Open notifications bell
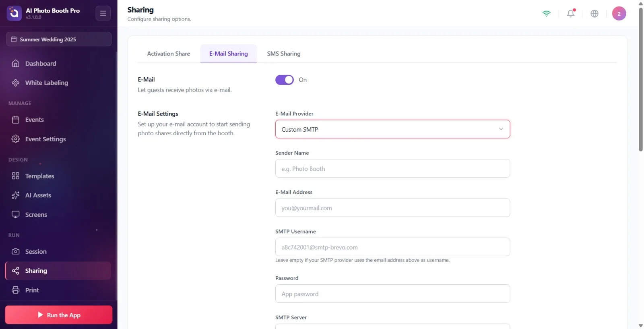The width and height of the screenshot is (644, 329). [571, 13]
